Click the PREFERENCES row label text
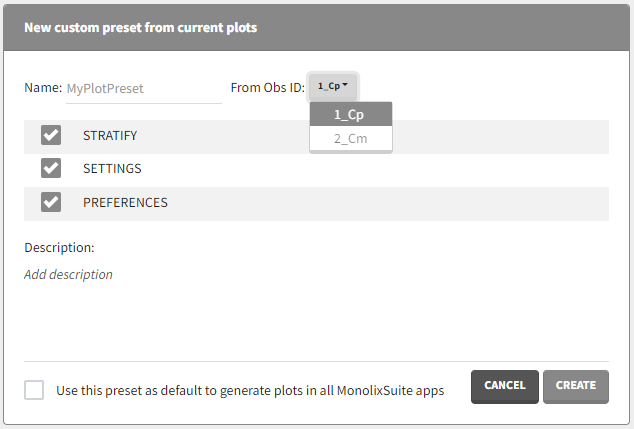 tap(125, 202)
